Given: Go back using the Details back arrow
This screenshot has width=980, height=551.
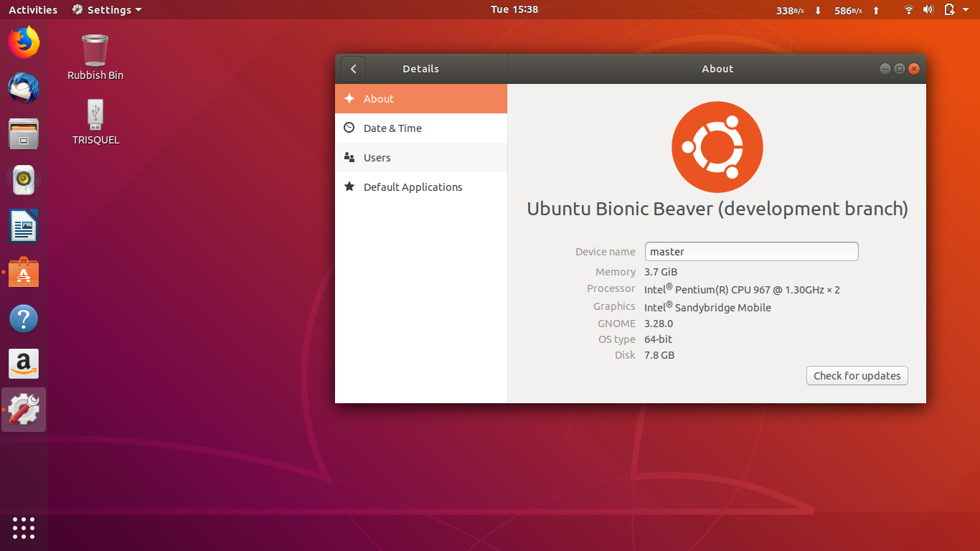Looking at the screenshot, I should (x=353, y=68).
